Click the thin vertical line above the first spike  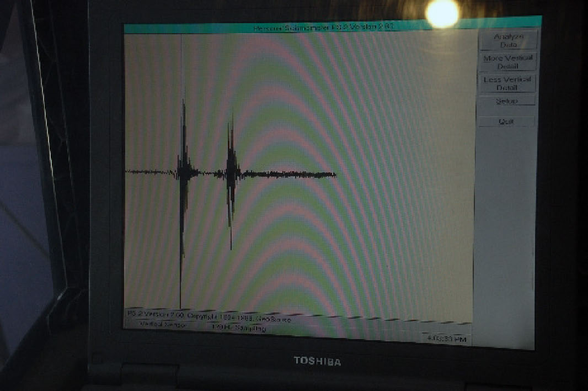coord(181,66)
